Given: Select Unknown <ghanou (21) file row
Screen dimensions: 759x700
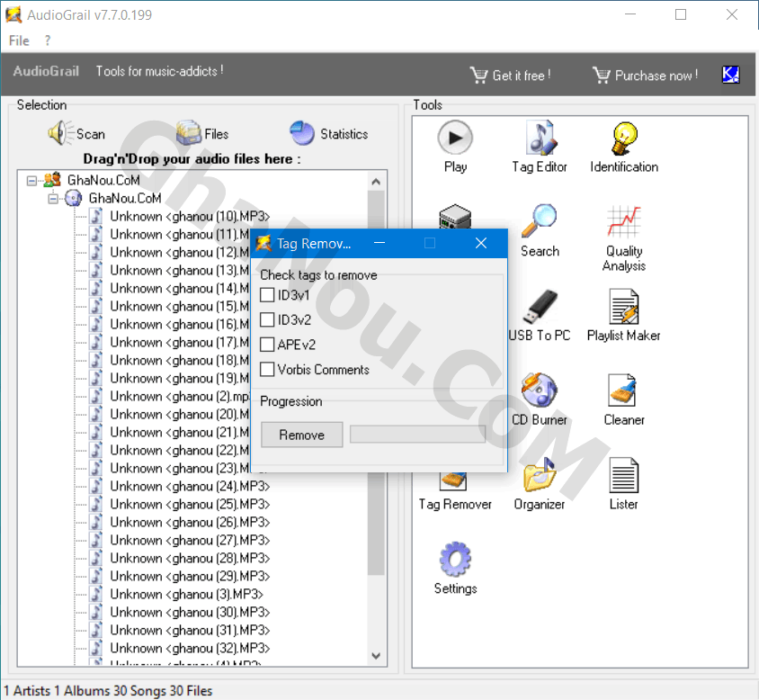Looking at the screenshot, I should coord(180,432).
